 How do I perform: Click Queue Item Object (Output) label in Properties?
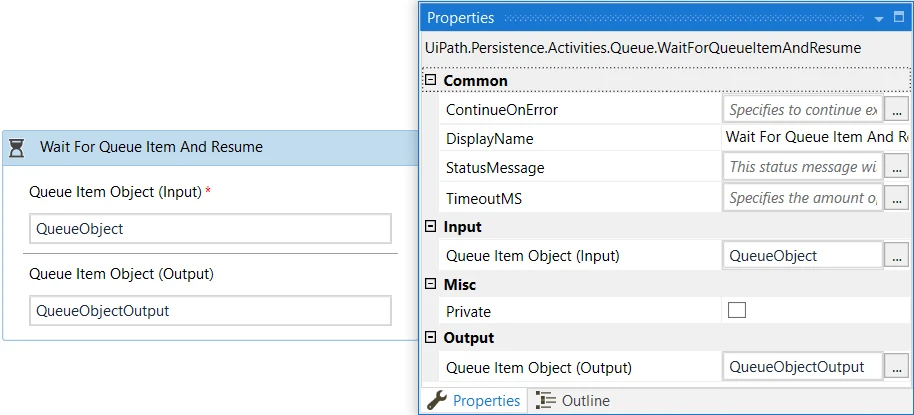pyautogui.click(x=539, y=368)
